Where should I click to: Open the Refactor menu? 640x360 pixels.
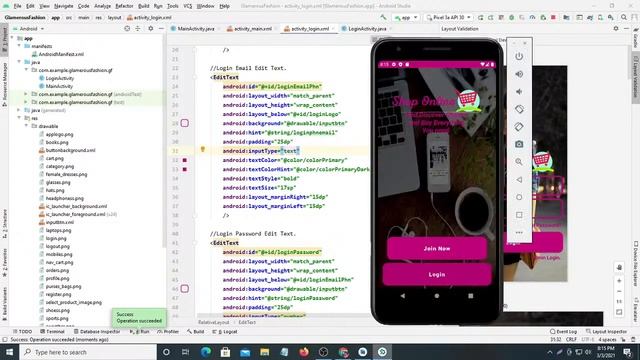124,6
